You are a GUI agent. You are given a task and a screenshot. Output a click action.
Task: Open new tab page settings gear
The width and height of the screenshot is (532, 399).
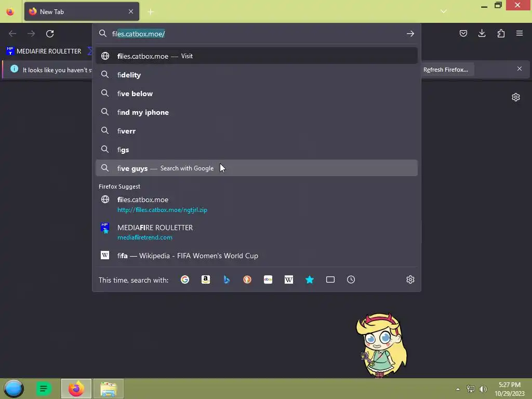pyautogui.click(x=516, y=97)
